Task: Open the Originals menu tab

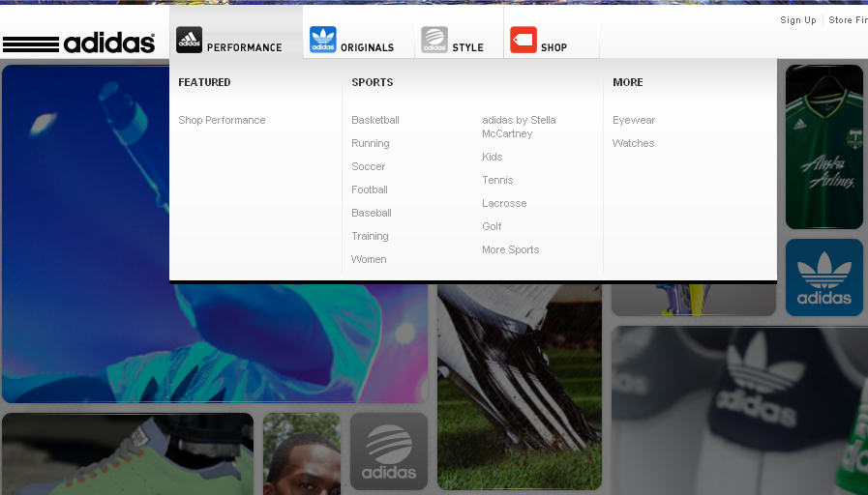Action: click(x=367, y=47)
